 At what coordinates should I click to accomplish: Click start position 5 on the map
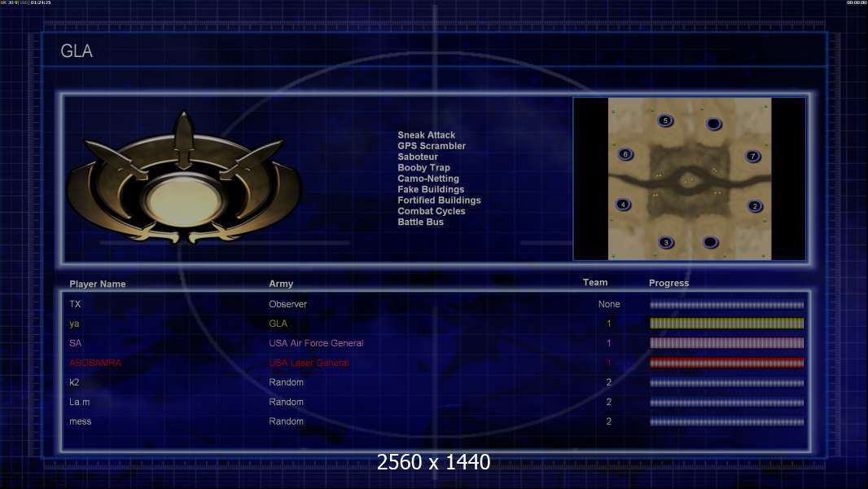pyautogui.click(x=664, y=120)
